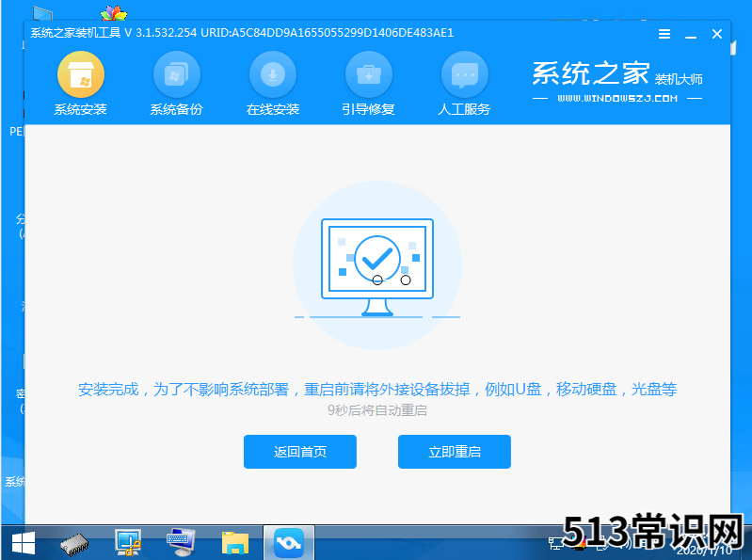Open the keyboard monitor taskbar icon

click(x=181, y=543)
